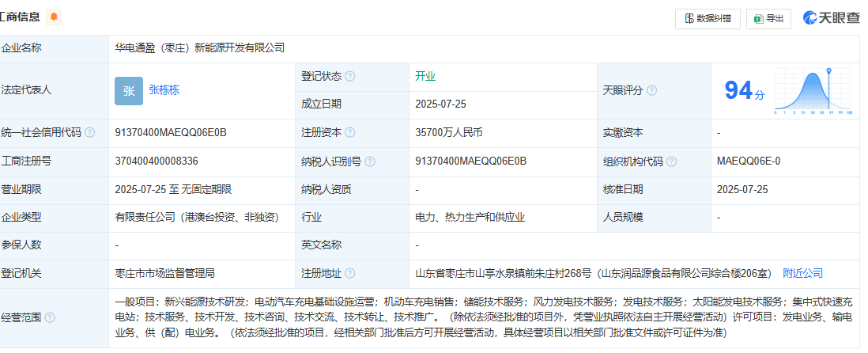Viewport: 868px width, 353px height.
Task: Click the help icon next to 注册地址
Action: pos(349,274)
